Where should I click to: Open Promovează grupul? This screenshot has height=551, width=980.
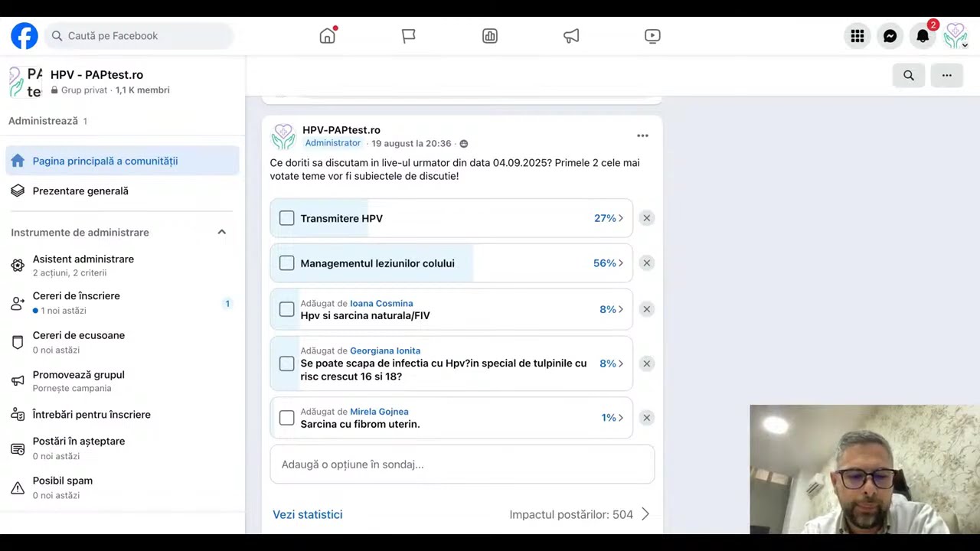(122, 381)
